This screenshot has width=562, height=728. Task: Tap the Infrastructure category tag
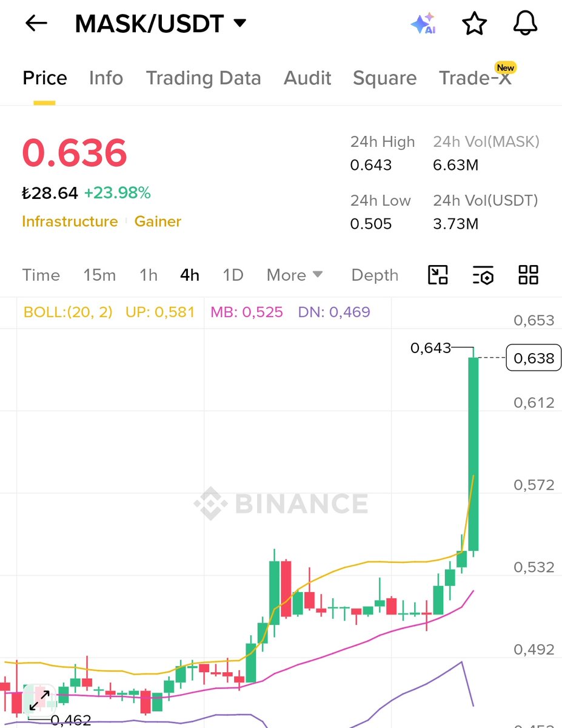tap(70, 221)
